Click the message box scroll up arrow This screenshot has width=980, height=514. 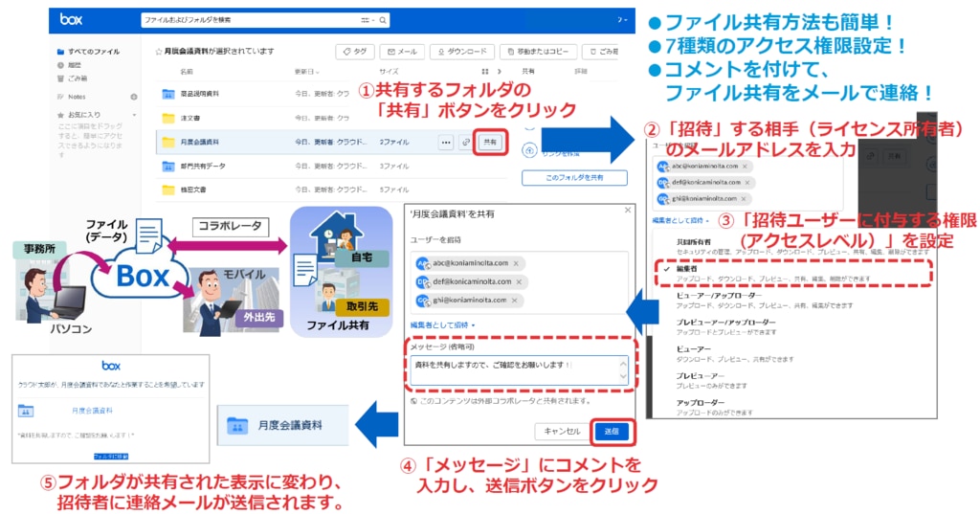pyautogui.click(x=622, y=364)
